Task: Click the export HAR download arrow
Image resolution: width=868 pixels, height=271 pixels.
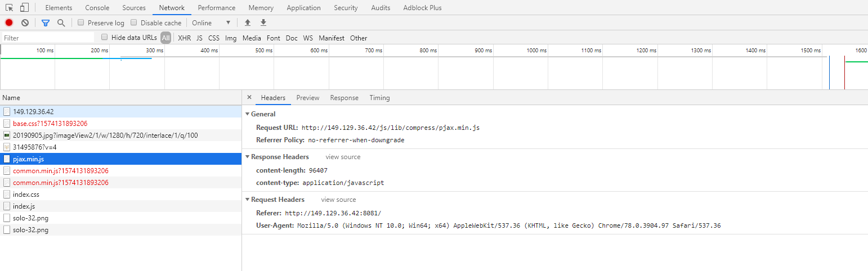Action: click(263, 23)
